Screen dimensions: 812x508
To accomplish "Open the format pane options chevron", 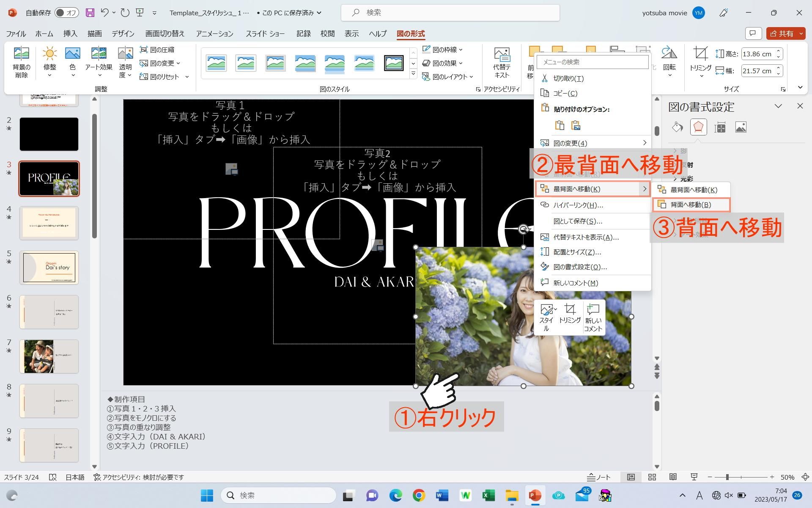I will tap(778, 106).
